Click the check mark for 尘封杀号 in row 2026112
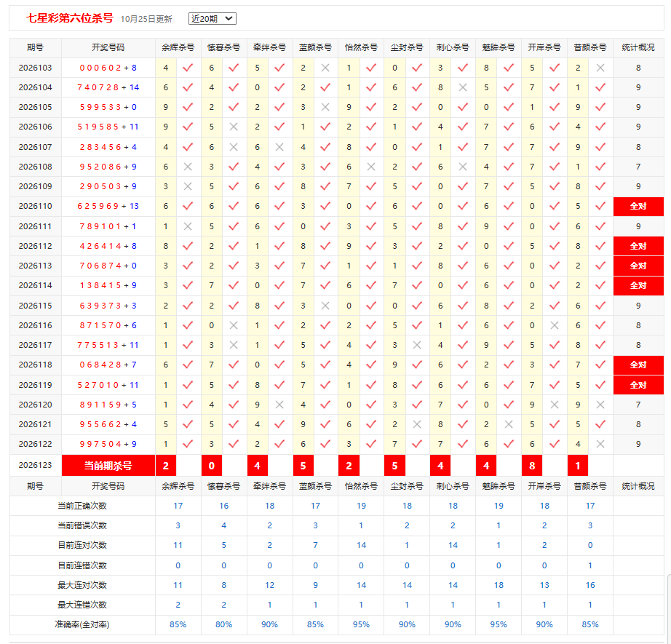Image resolution: width=671 pixels, height=644 pixels. (417, 246)
